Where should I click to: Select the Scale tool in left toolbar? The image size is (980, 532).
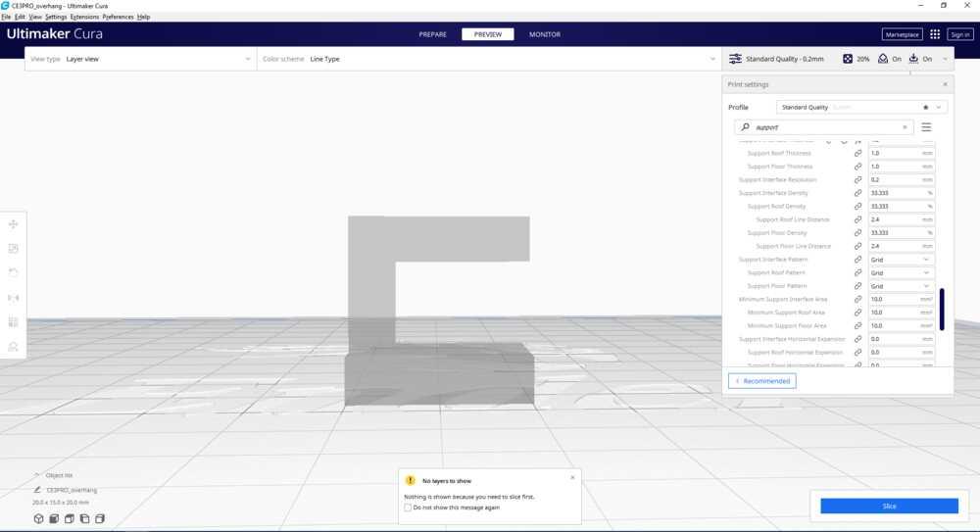(x=13, y=249)
